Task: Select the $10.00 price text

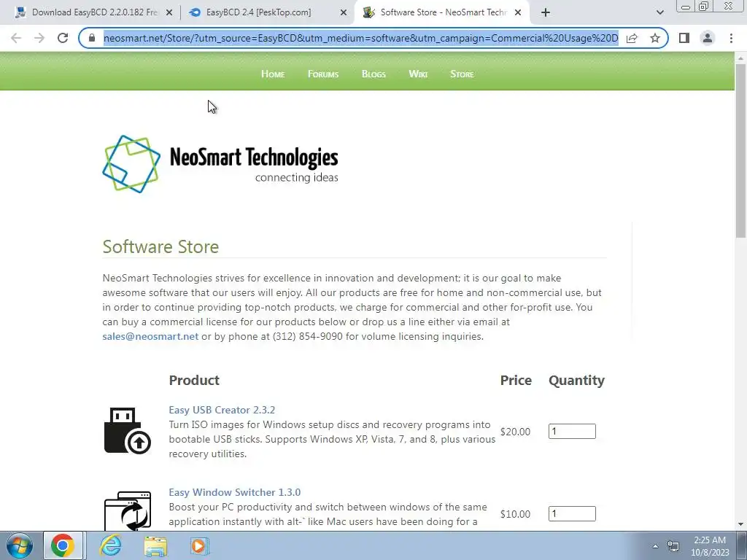Action: click(515, 514)
